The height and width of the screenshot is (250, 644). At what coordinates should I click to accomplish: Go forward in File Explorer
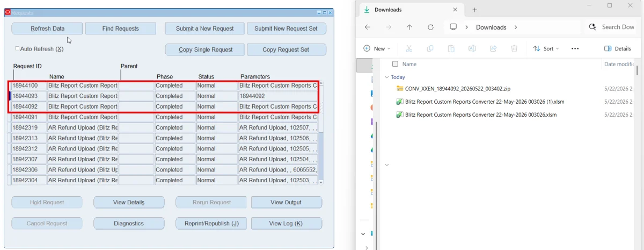389,27
